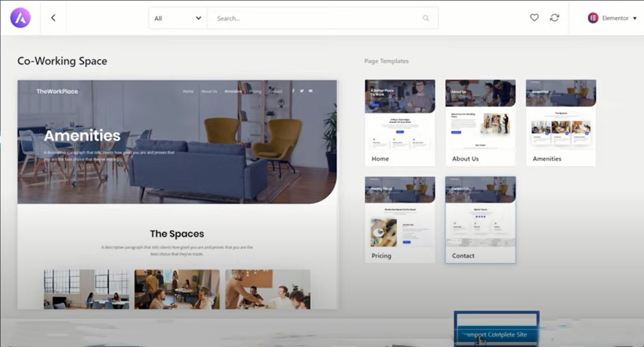Go back using the left chevron

[53, 18]
